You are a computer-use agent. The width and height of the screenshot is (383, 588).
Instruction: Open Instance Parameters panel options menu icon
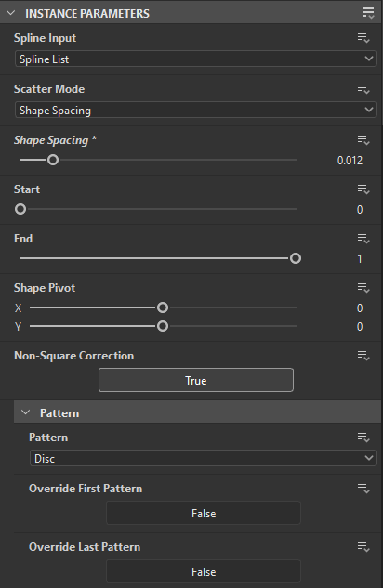[368, 13]
